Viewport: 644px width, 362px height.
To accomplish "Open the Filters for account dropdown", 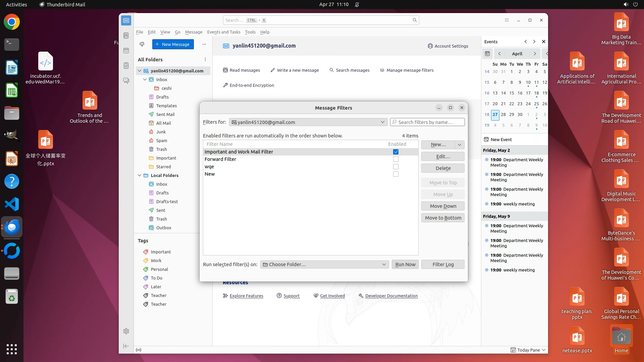I will click(x=308, y=122).
